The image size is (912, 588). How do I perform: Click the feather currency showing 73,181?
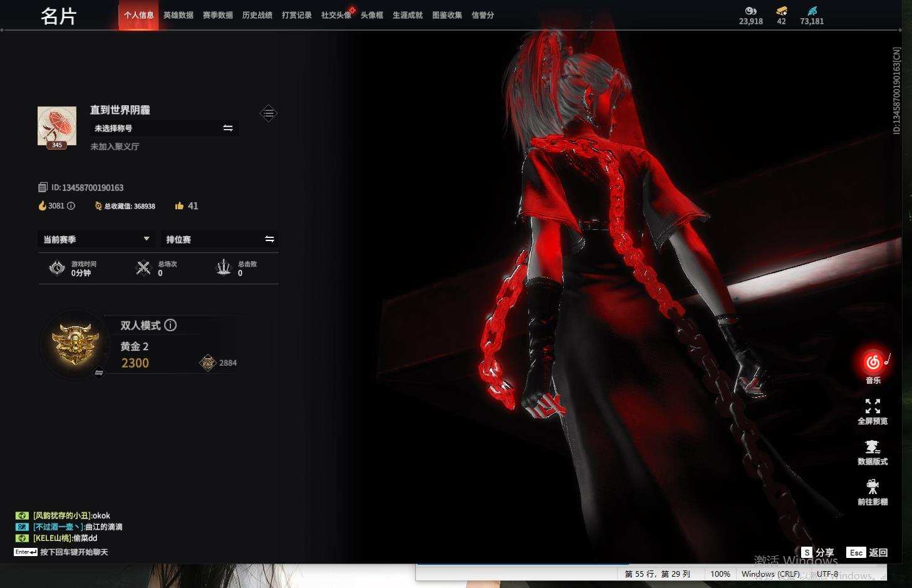[812, 11]
